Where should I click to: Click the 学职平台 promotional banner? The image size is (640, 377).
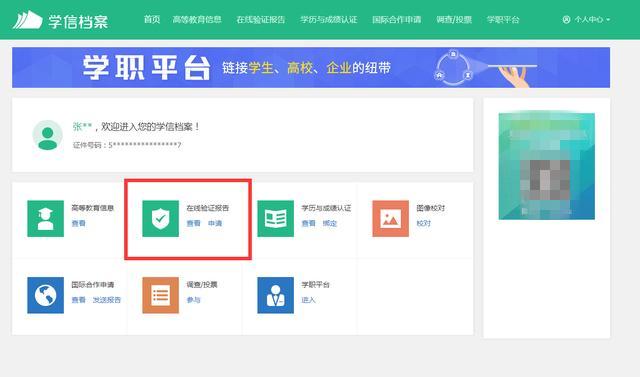(x=311, y=67)
